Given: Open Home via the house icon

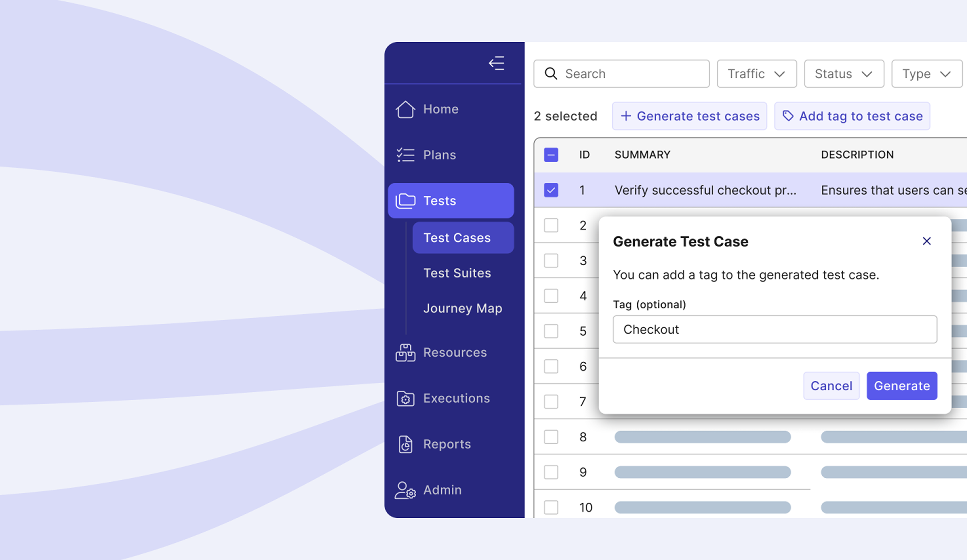Looking at the screenshot, I should click(x=405, y=109).
